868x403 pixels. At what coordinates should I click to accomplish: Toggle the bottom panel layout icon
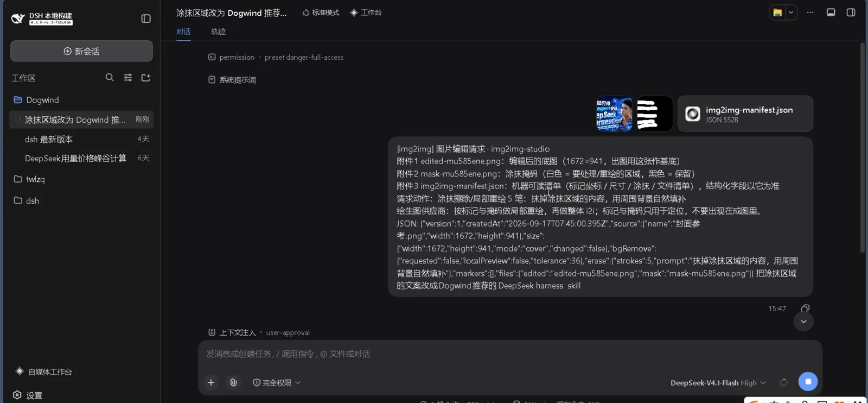click(831, 12)
